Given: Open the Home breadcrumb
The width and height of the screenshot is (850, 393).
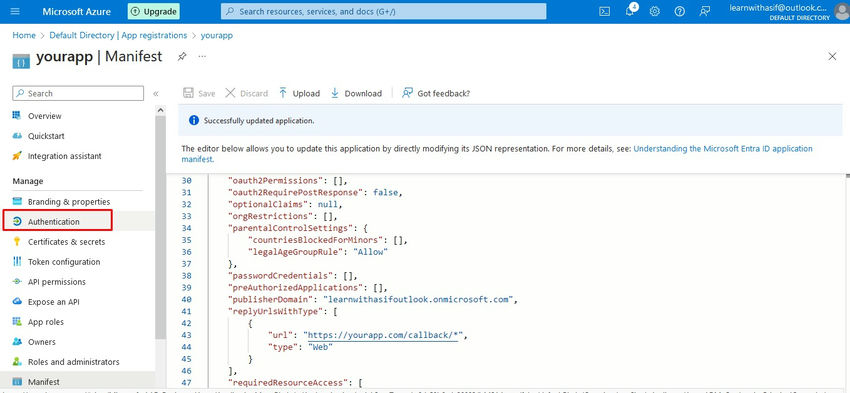Looking at the screenshot, I should 24,35.
